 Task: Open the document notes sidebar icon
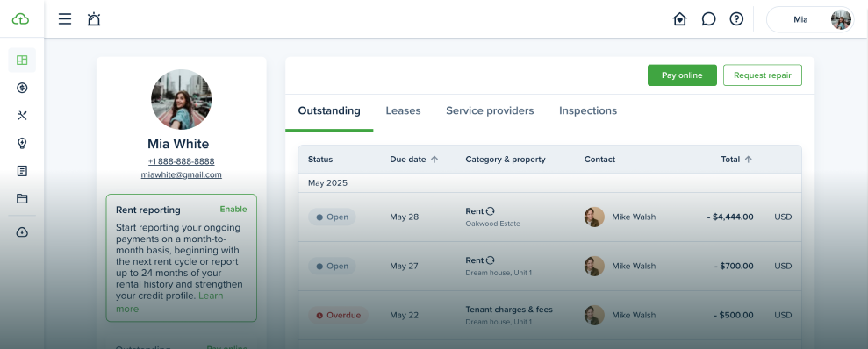pos(22,171)
